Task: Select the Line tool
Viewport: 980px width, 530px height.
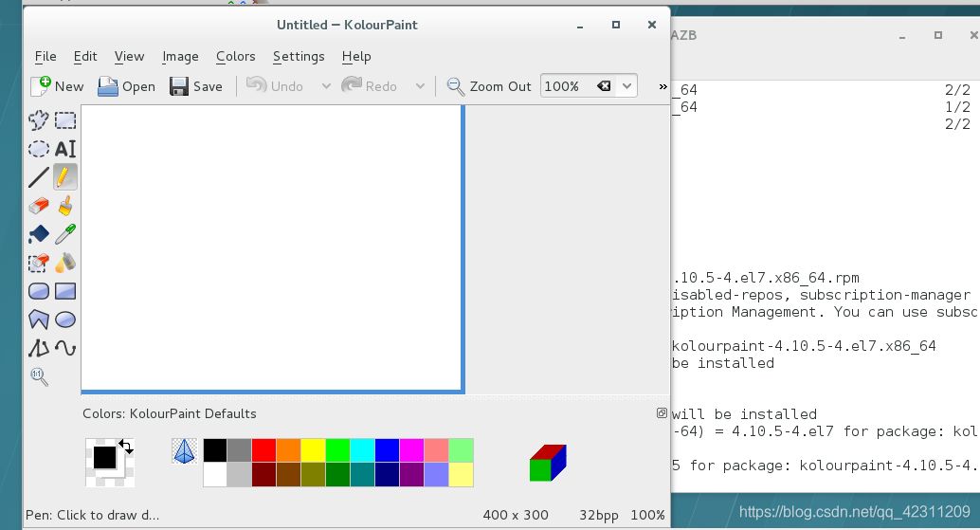Action: pos(39,177)
